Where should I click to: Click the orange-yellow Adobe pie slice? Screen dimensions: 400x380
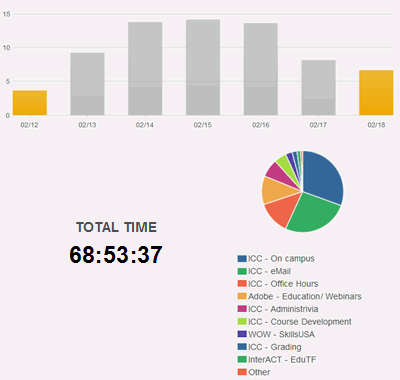click(277, 190)
